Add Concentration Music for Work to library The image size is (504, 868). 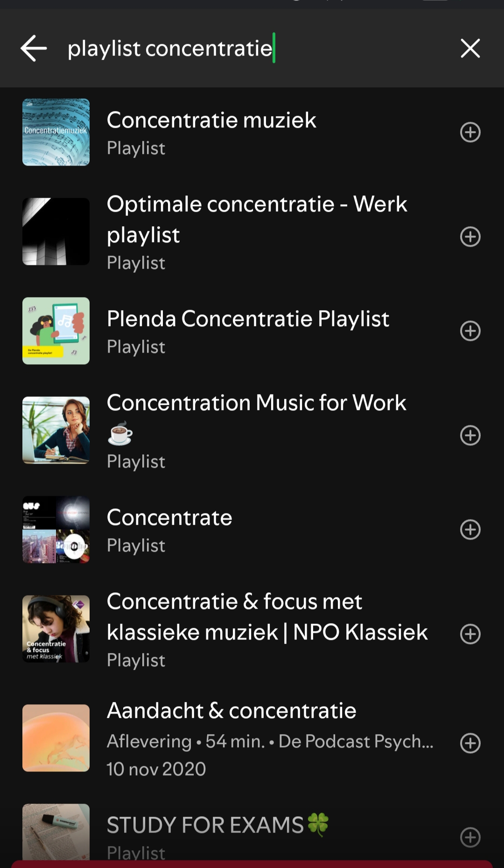[x=470, y=435]
